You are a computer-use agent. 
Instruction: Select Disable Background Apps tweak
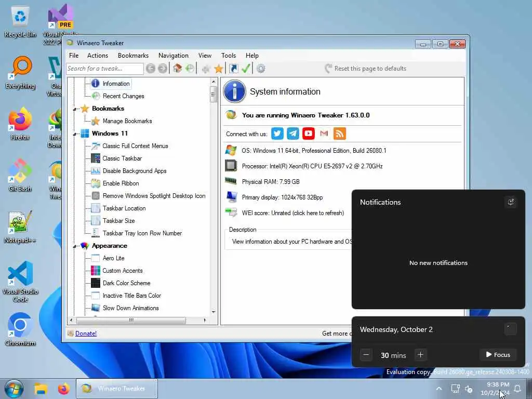[x=135, y=171]
